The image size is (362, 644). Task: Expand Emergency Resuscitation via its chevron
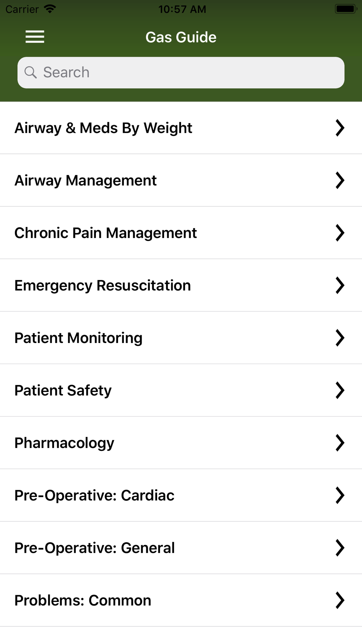coord(340,285)
